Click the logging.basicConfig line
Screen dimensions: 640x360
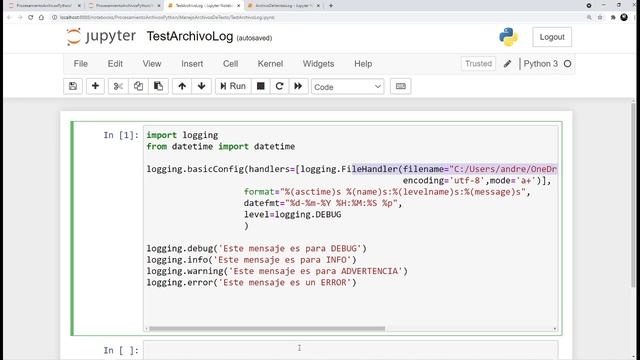click(x=352, y=169)
